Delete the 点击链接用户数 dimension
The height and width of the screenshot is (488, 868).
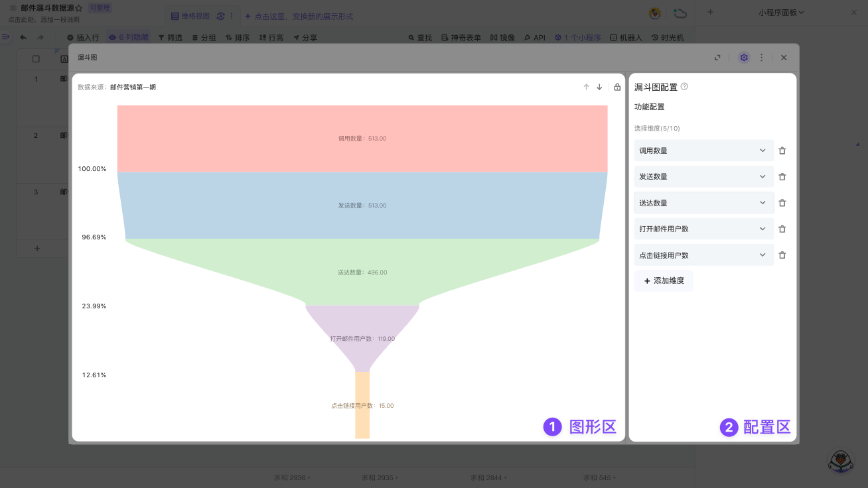pyautogui.click(x=782, y=255)
